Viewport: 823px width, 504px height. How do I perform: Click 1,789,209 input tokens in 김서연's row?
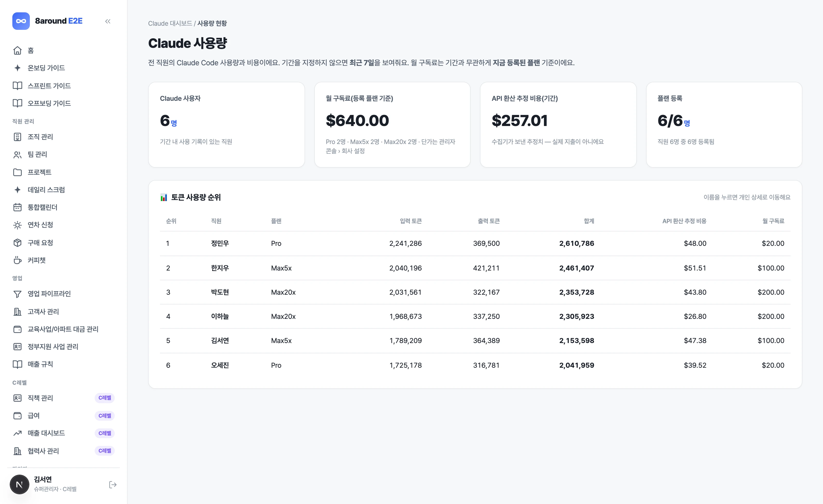406,341
